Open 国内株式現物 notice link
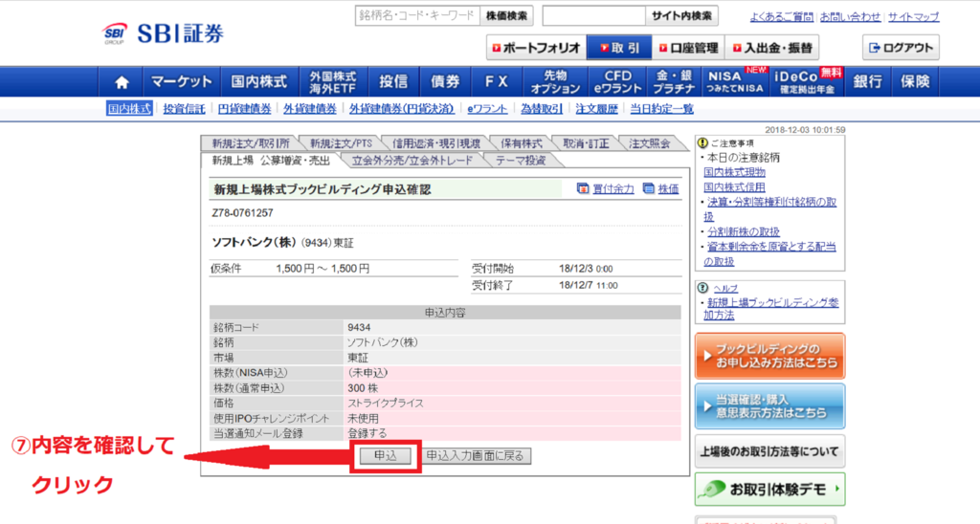This screenshot has height=524, width=980. pyautogui.click(x=734, y=172)
